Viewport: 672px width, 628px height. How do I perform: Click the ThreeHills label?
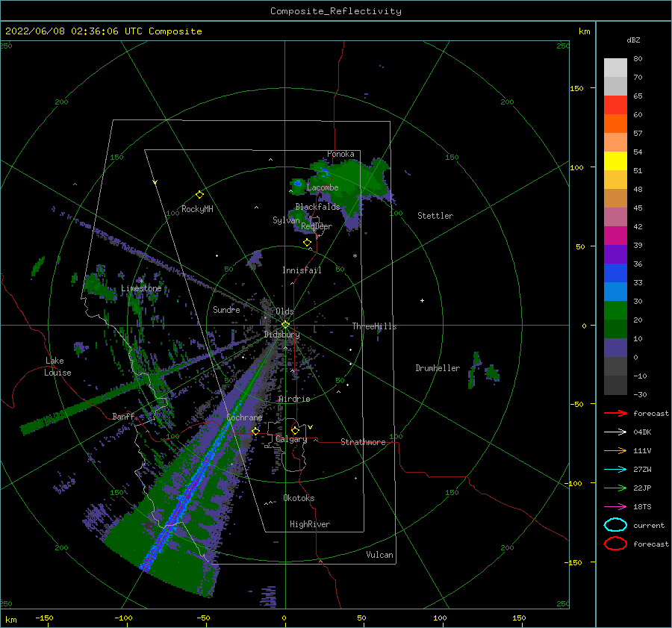374,326
